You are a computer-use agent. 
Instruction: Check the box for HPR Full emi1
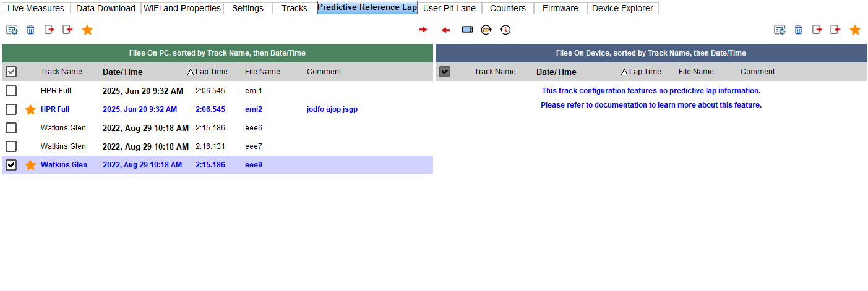11,91
